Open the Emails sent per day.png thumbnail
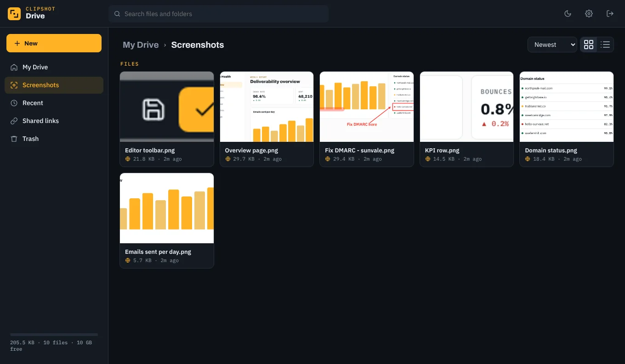Screen dimensions: 625x364 click(x=167, y=208)
